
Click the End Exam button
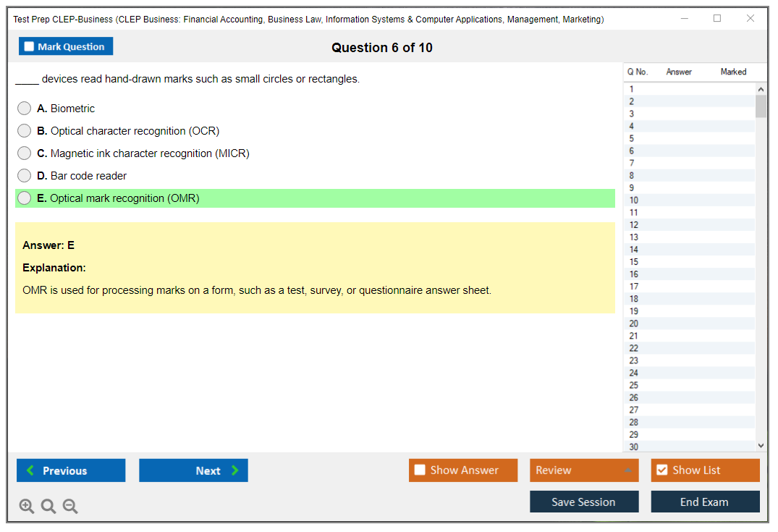(705, 502)
